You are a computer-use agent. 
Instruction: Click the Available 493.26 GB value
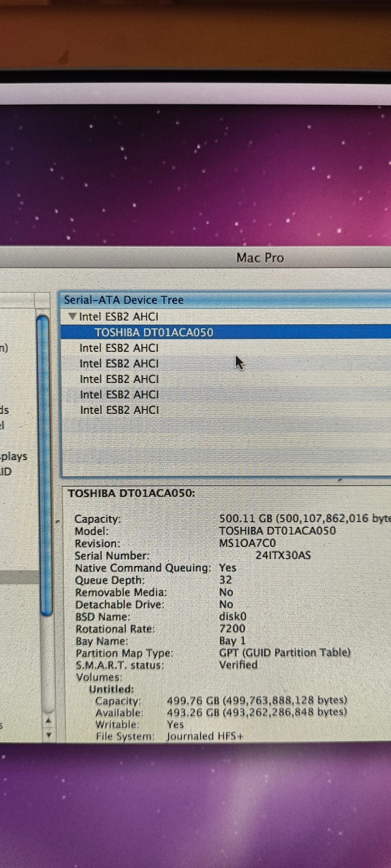257,712
